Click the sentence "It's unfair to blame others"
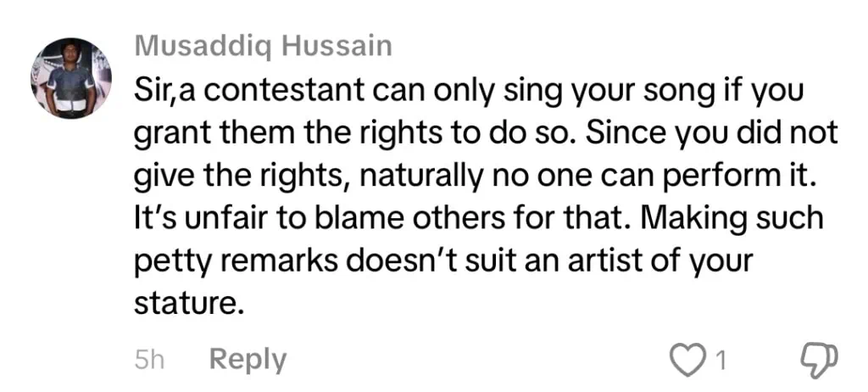Image resolution: width=868 pixels, height=392 pixels. click(317, 220)
